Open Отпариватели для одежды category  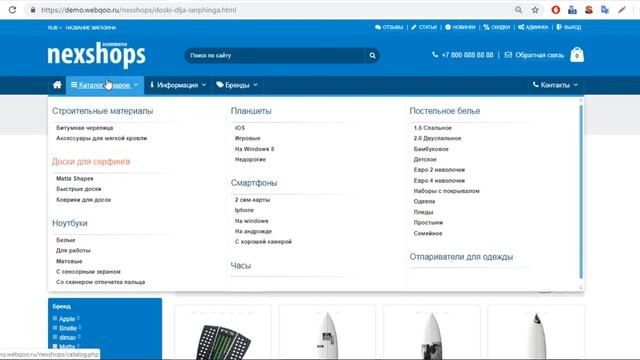click(x=461, y=257)
